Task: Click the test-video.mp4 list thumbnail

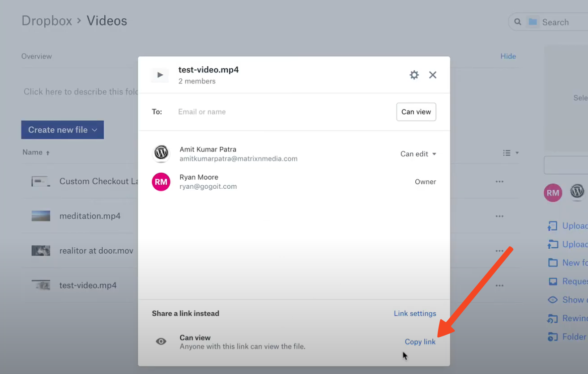Action: (41, 285)
